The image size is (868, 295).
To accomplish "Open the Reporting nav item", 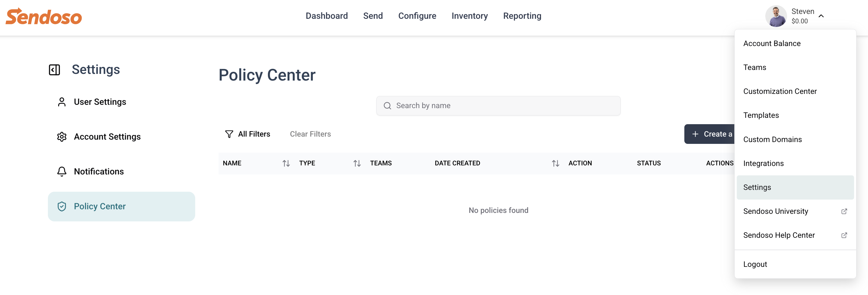I will pos(522,16).
